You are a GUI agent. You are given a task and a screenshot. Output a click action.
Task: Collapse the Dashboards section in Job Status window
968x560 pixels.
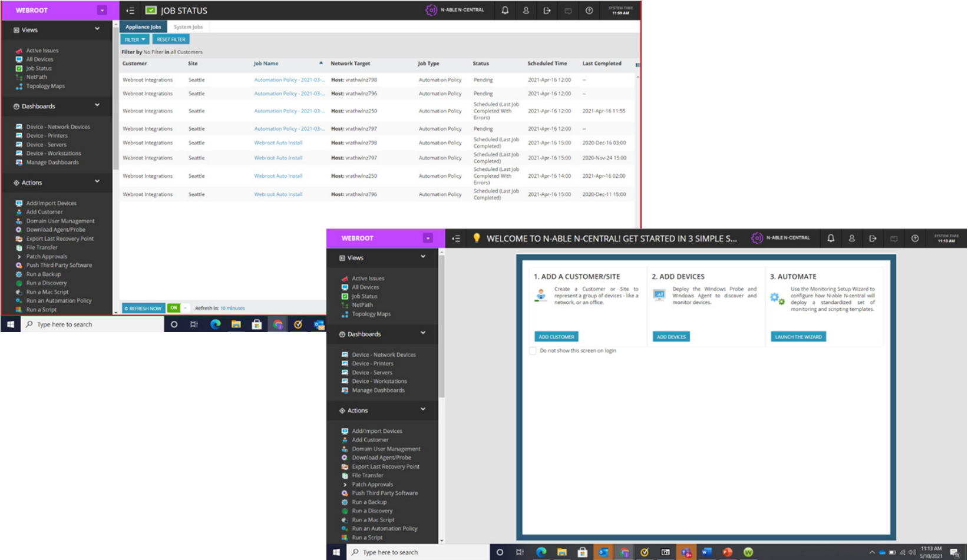coord(97,105)
